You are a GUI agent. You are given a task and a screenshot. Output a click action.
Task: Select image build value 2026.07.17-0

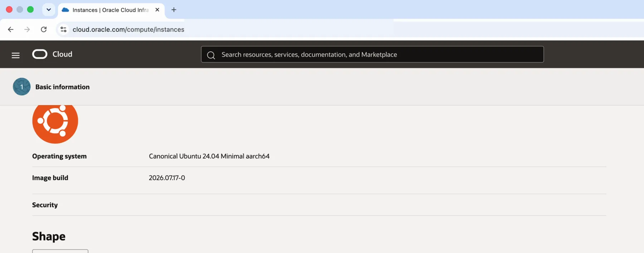click(x=167, y=178)
